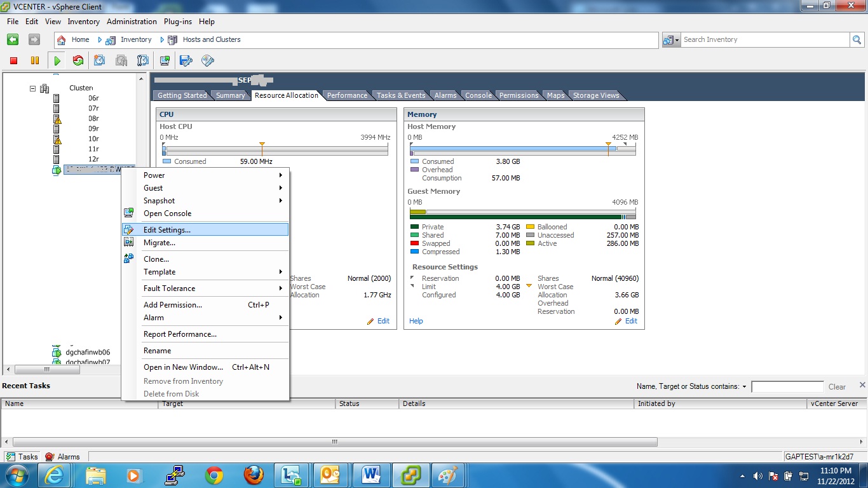Image resolution: width=868 pixels, height=488 pixels.
Task: Launch the VM console toolbar icon
Action: click(165, 60)
